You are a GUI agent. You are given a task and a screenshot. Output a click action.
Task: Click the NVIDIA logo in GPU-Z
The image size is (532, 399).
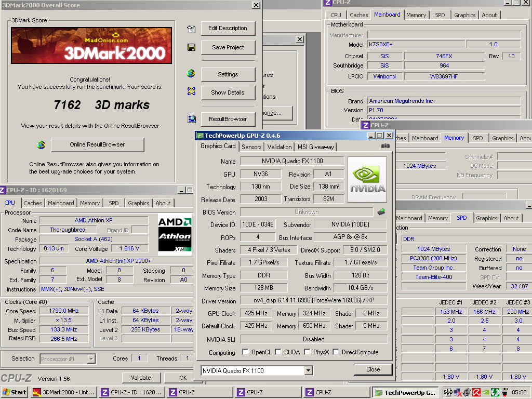point(367,179)
